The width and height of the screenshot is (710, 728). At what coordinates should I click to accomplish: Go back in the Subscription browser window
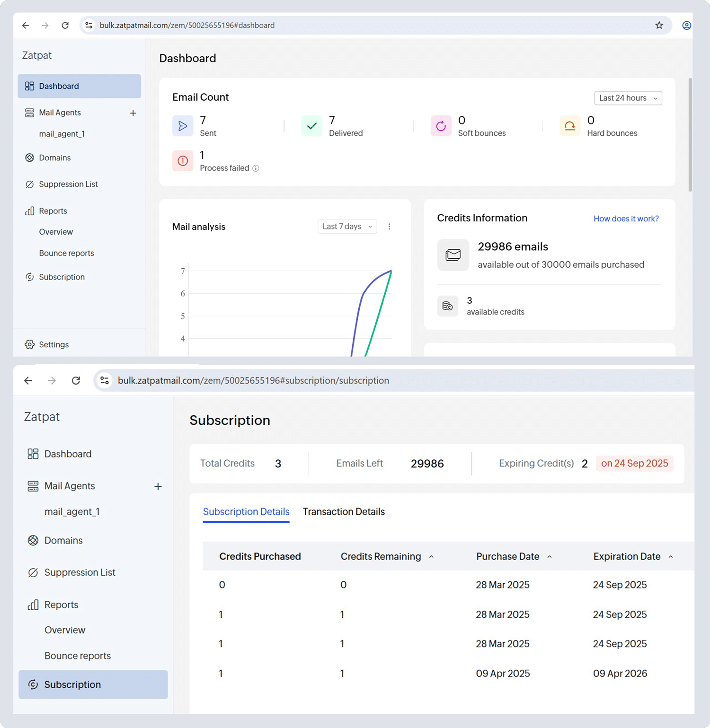coord(28,380)
